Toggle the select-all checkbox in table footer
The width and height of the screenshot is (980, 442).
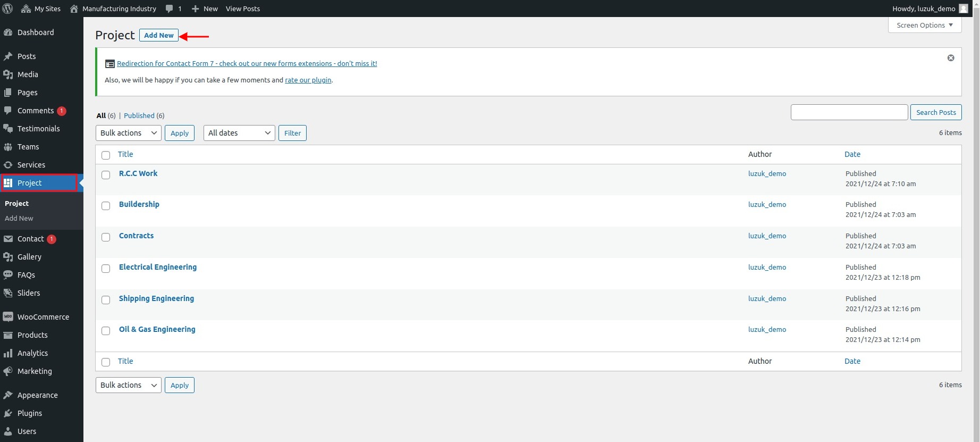click(106, 362)
